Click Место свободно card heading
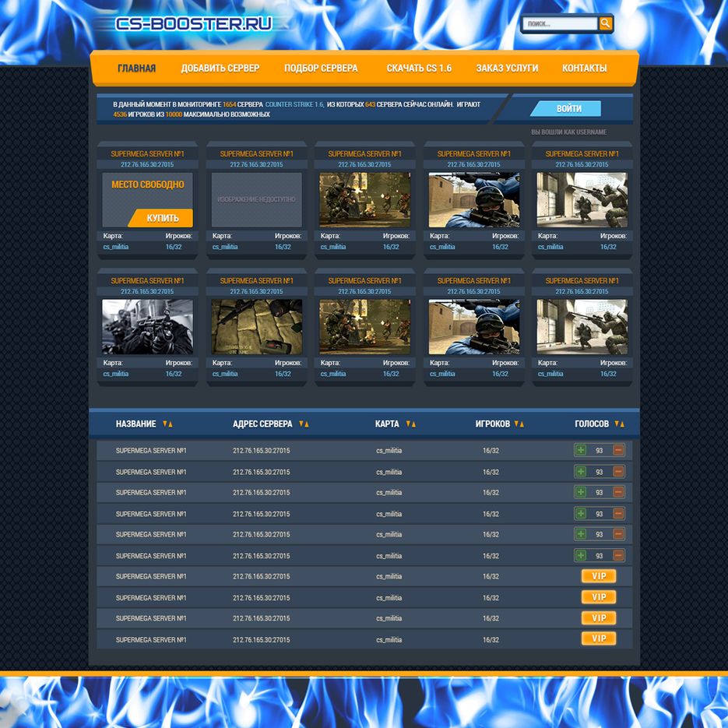Viewport: 728px width, 728px height. coord(148,185)
